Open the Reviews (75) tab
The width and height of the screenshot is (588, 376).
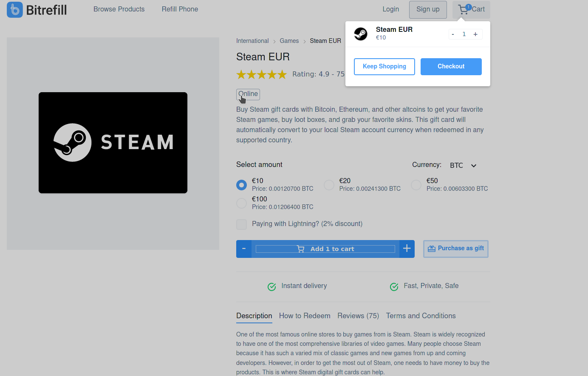[358, 316]
